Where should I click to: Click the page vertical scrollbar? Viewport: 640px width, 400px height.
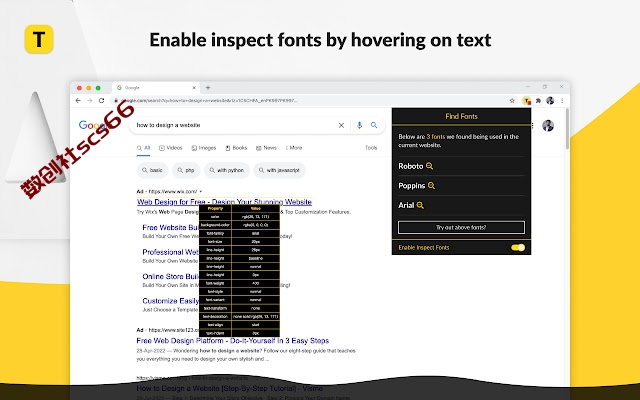click(567, 129)
